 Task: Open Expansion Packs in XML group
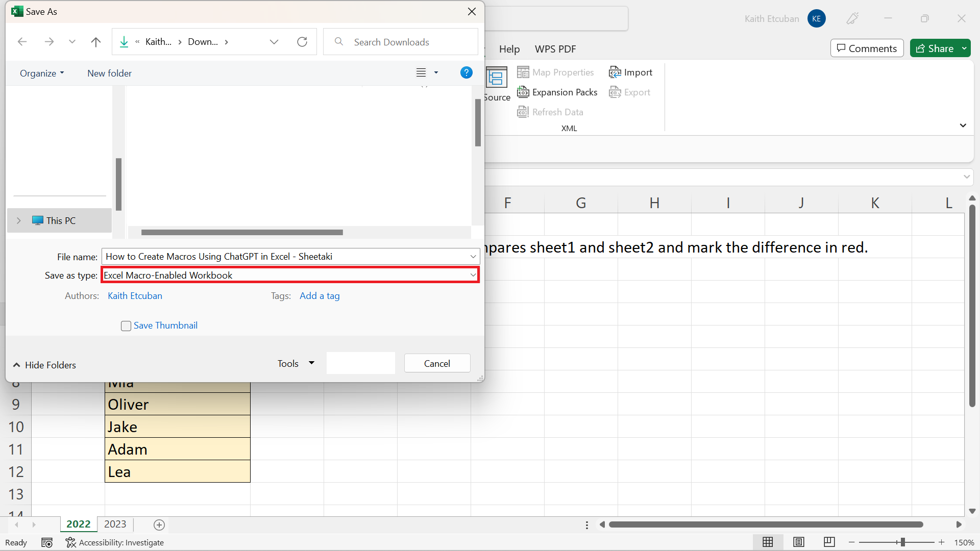tap(557, 92)
